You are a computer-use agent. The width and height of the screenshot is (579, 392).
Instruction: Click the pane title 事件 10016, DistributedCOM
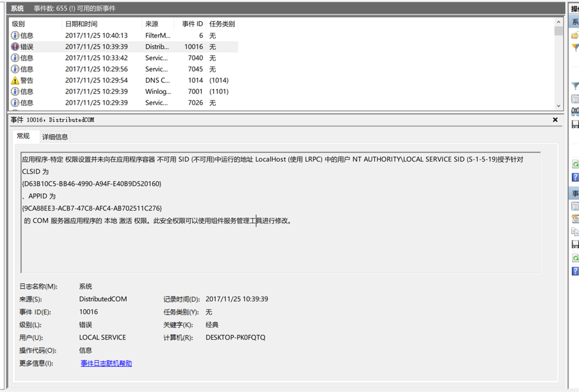point(53,120)
